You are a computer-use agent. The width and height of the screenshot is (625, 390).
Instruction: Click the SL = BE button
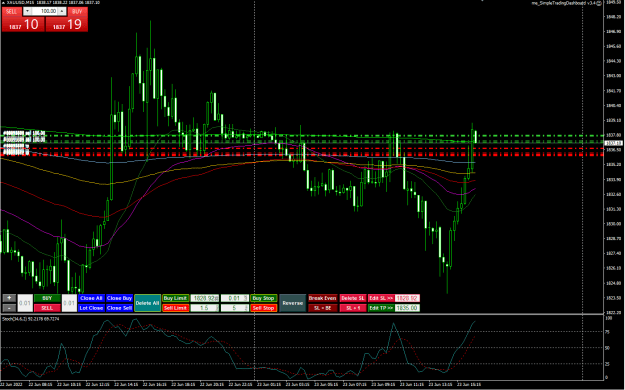pos(322,308)
